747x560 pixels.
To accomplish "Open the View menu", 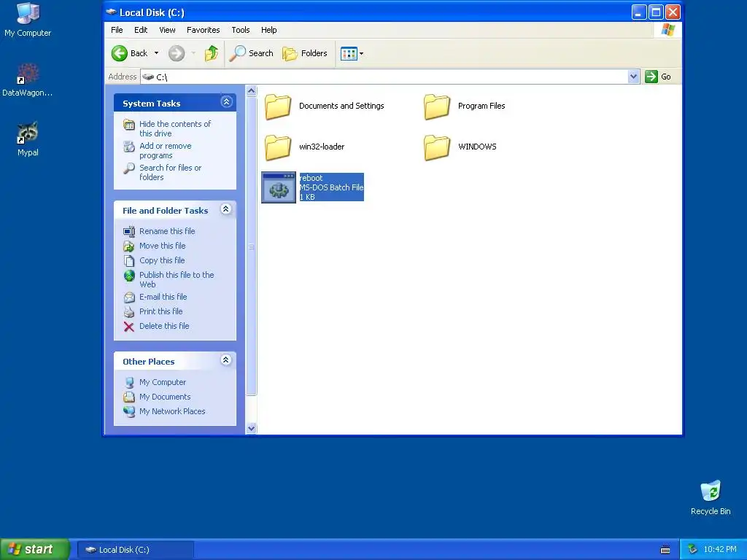I will click(167, 30).
